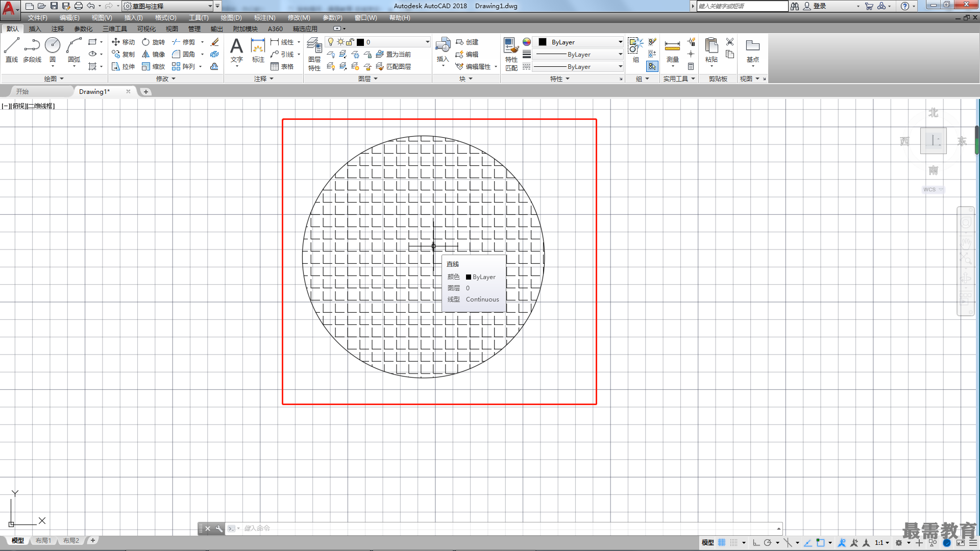The image size is (980, 551).
Task: Click the Mirror (镜像) tool
Action: tap(153, 54)
